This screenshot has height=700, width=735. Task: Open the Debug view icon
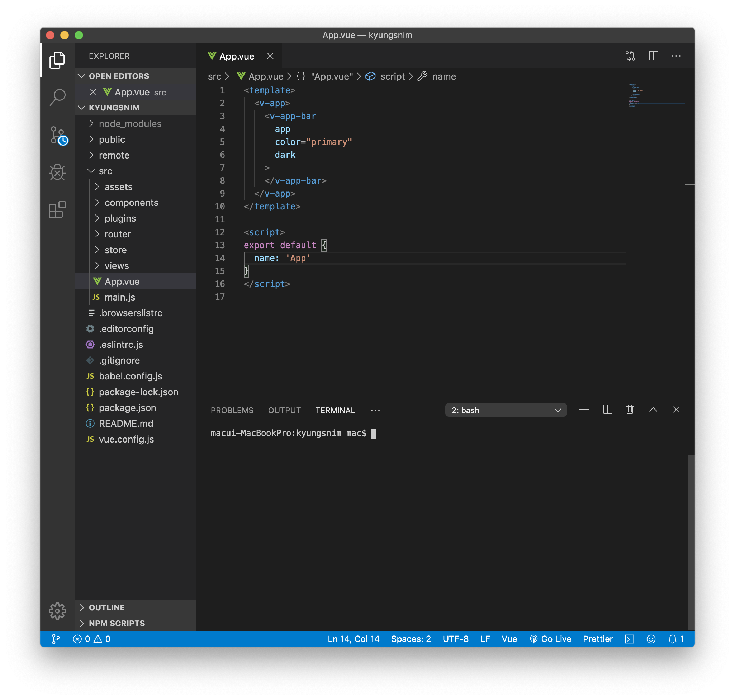[x=57, y=172]
